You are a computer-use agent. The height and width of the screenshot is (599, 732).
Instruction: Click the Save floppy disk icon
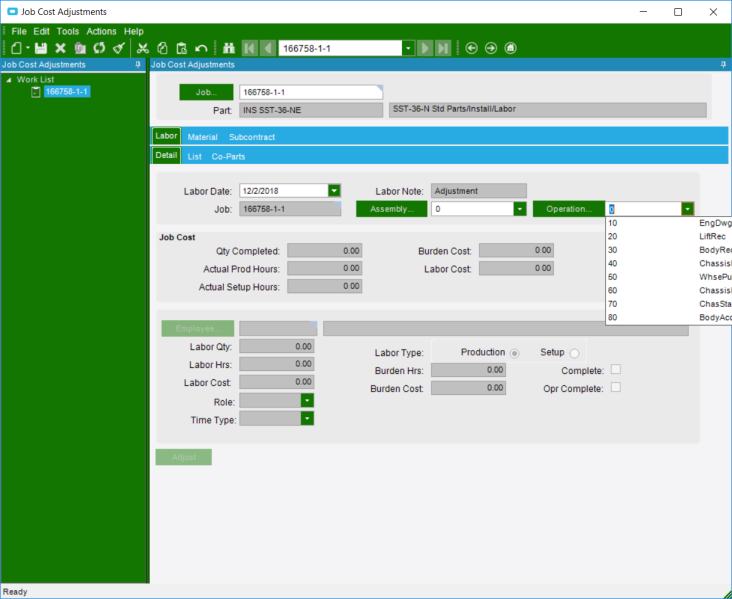[x=41, y=48]
